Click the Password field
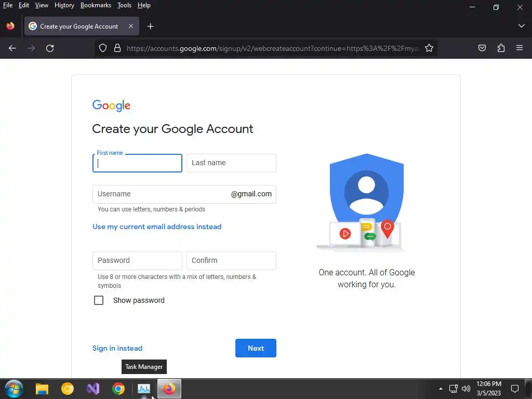This screenshot has width=532, height=399. (137, 261)
